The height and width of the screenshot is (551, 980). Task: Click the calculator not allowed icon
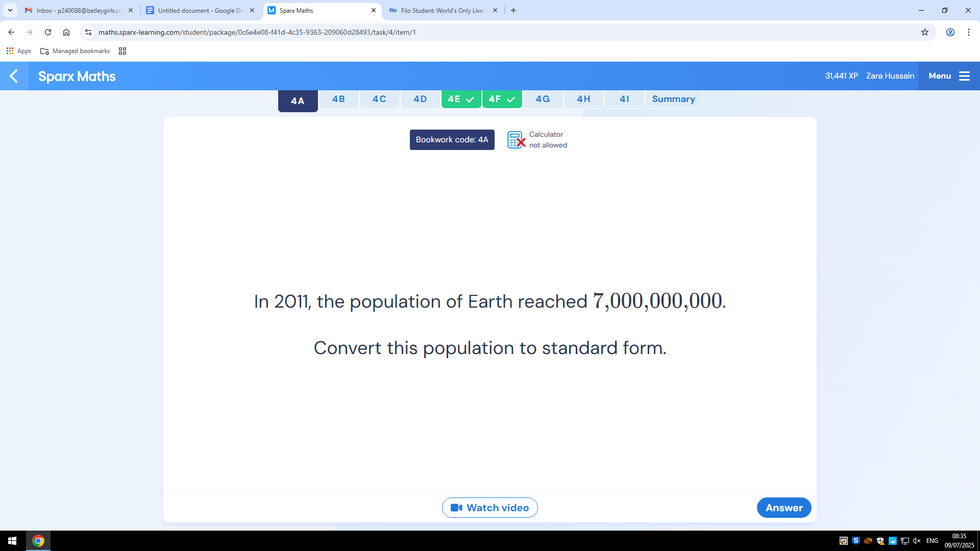(x=516, y=140)
